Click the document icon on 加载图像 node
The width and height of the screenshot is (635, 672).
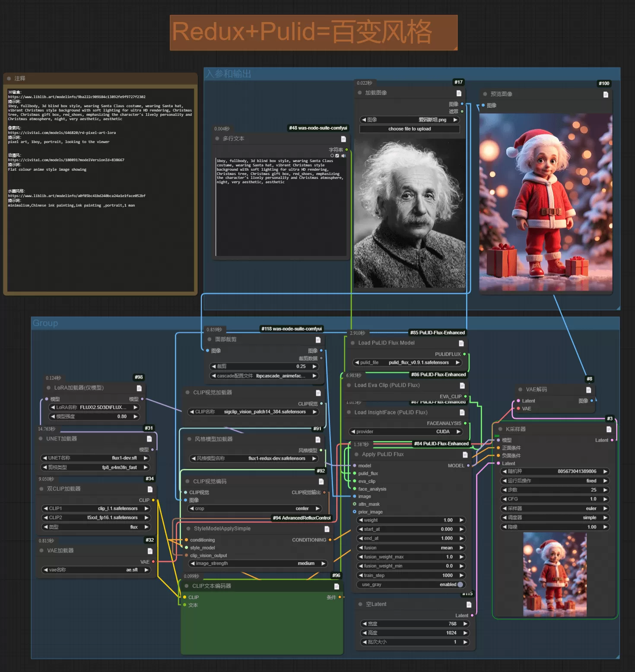click(x=459, y=93)
